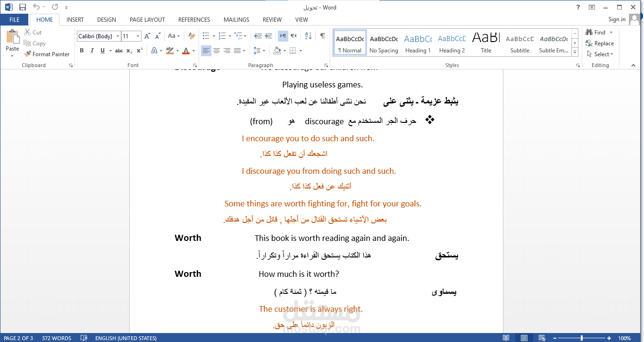Open the Font dialog launcher
644x342 pixels.
coord(195,66)
